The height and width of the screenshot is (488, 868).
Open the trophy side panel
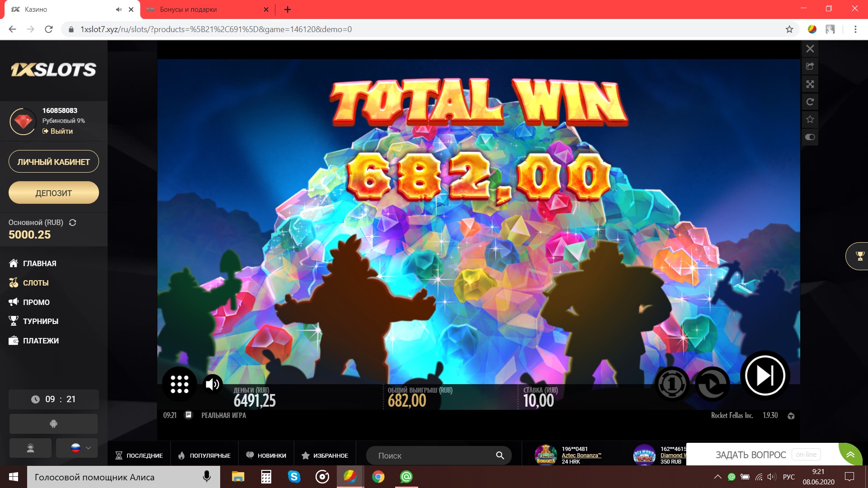[859, 256]
